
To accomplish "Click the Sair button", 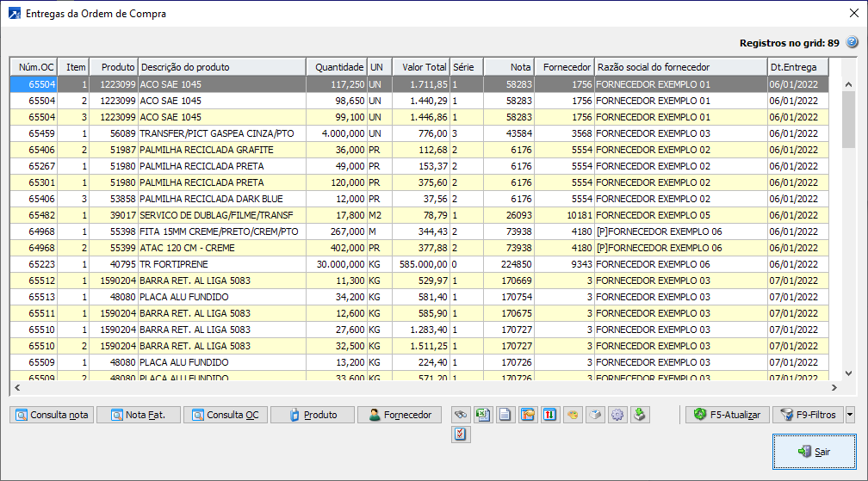I will pos(814,452).
